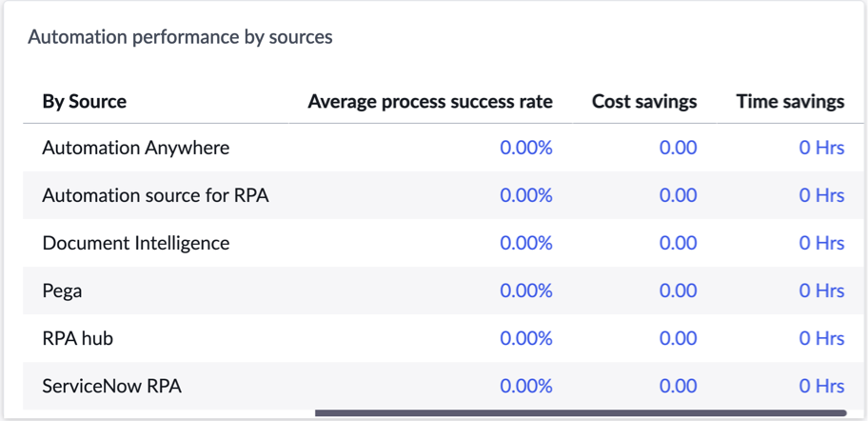The image size is (868, 421).
Task: Select the Automation Anywhere row label
Action: click(135, 148)
